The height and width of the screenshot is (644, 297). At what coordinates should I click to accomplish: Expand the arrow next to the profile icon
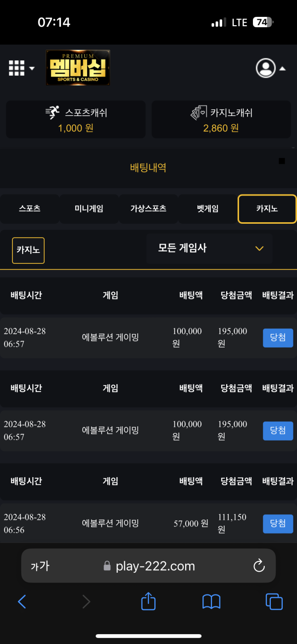tap(283, 69)
